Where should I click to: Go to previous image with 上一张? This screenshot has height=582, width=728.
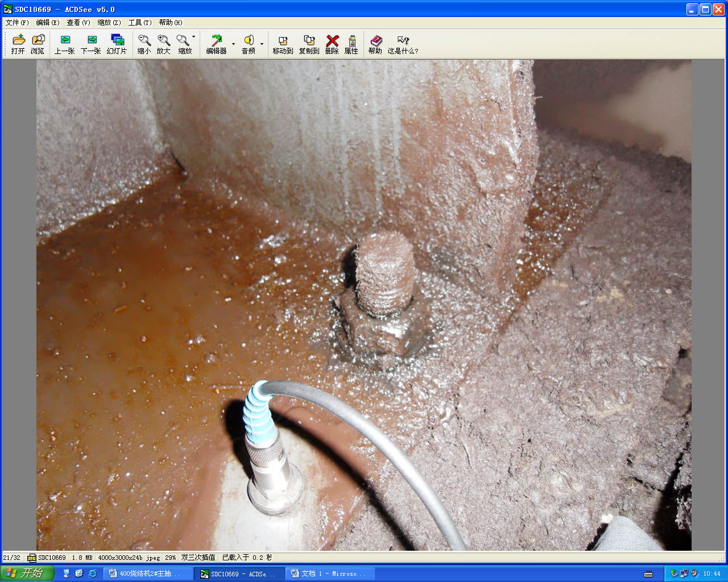click(64, 44)
